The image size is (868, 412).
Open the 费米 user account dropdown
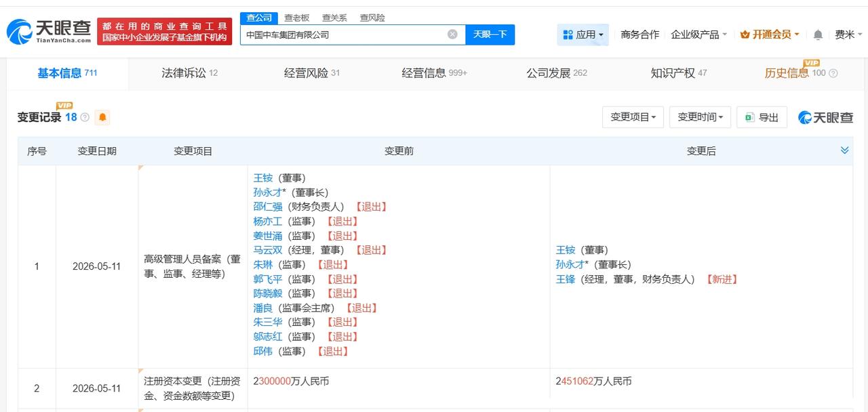point(848,35)
